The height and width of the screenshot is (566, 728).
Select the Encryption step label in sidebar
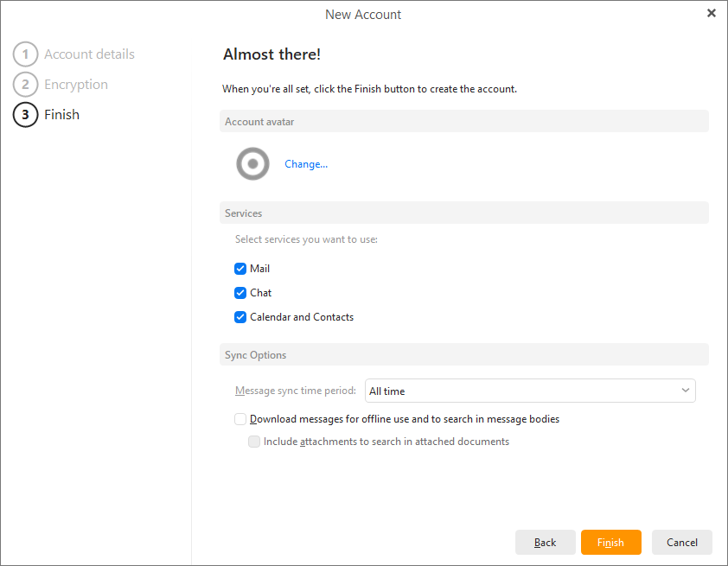(x=76, y=85)
